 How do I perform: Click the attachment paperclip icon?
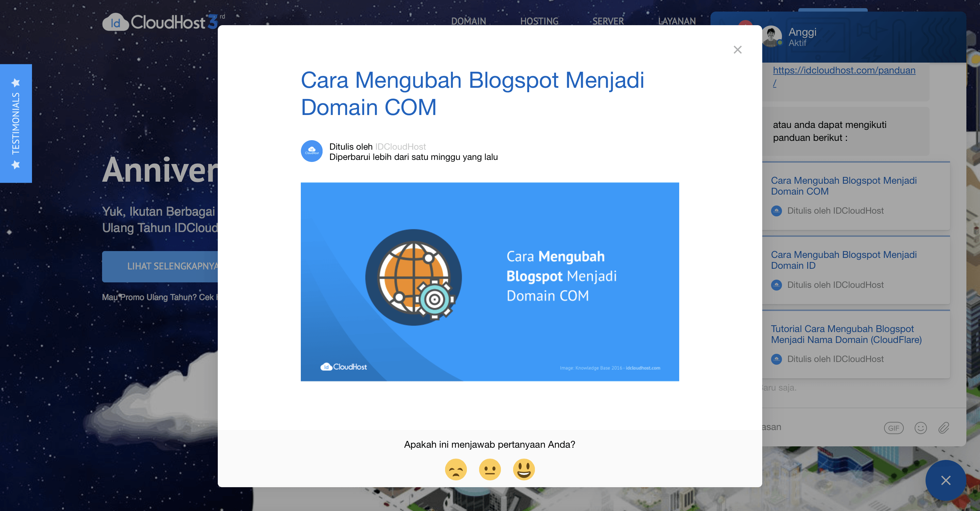(x=944, y=428)
